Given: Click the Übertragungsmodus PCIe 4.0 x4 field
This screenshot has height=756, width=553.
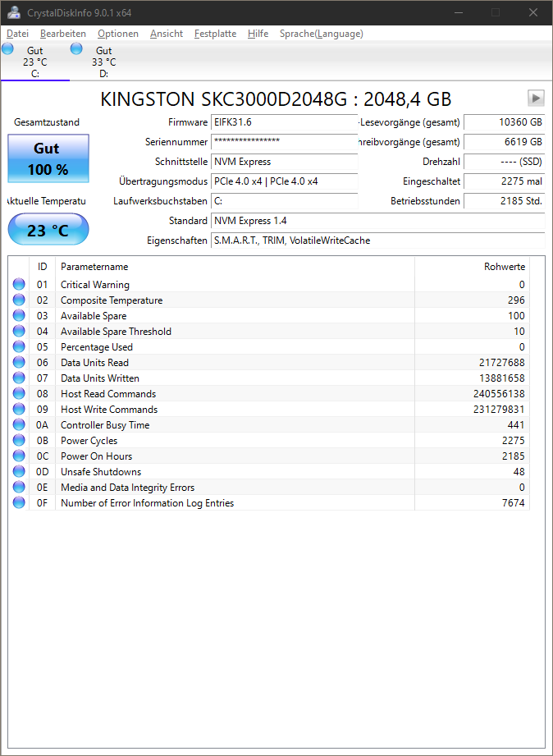Looking at the screenshot, I should coord(285,181).
